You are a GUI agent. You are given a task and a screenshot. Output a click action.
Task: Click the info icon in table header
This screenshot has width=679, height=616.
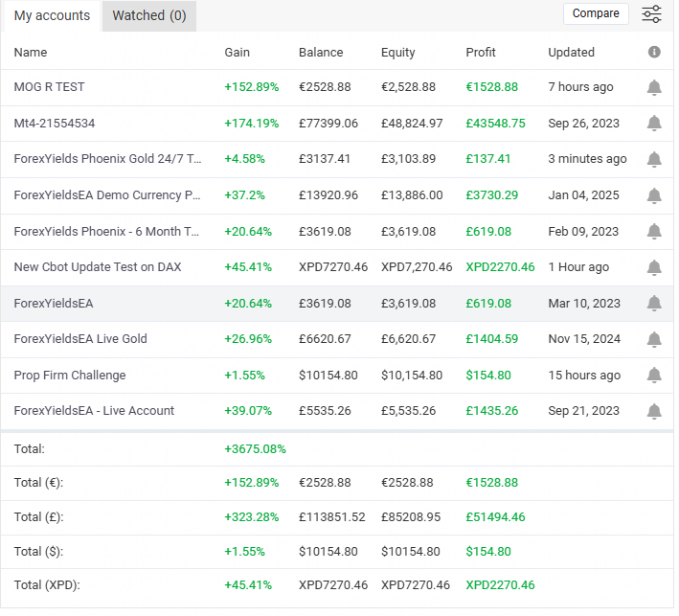point(654,53)
